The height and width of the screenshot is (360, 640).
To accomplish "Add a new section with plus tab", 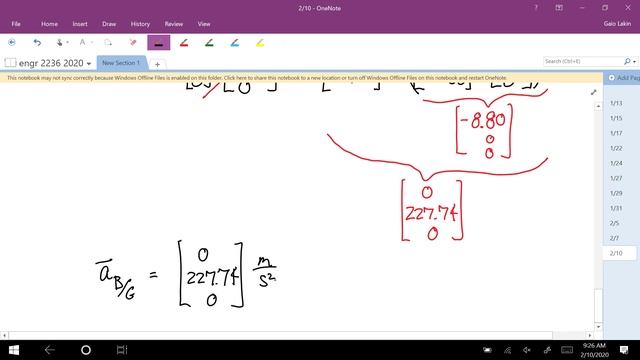I will (x=158, y=64).
